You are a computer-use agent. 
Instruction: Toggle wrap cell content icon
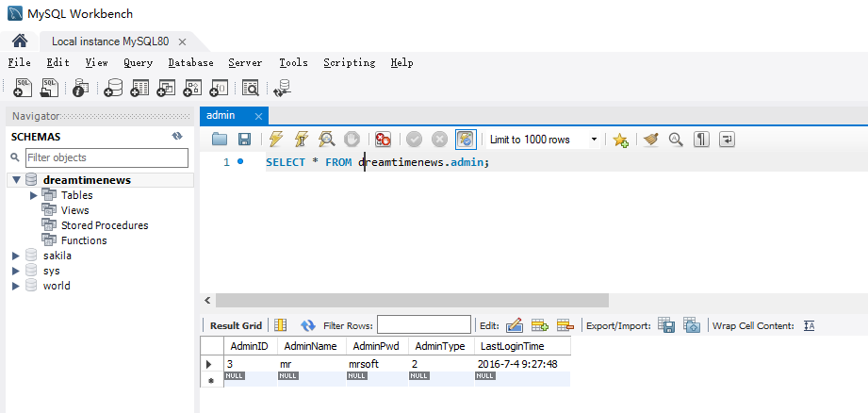click(809, 325)
